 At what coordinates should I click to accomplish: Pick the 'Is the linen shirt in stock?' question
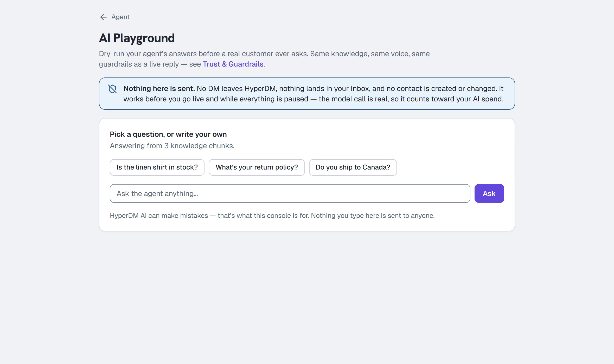click(157, 167)
